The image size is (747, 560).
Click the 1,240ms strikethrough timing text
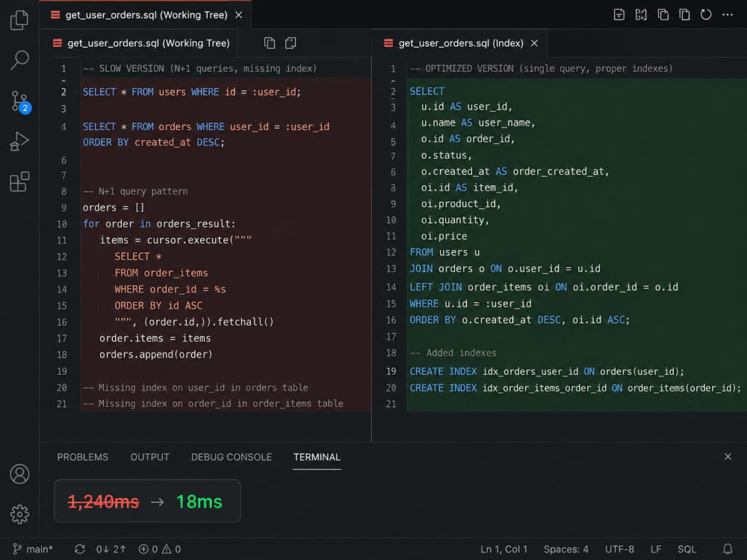(103, 502)
